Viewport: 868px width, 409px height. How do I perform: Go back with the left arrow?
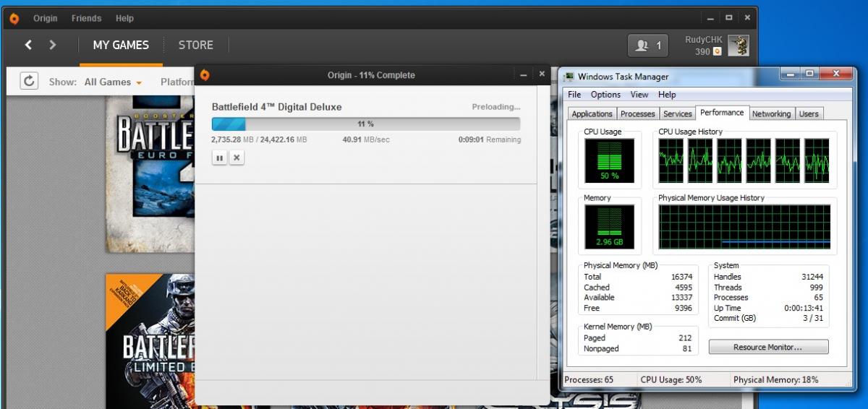click(x=28, y=45)
